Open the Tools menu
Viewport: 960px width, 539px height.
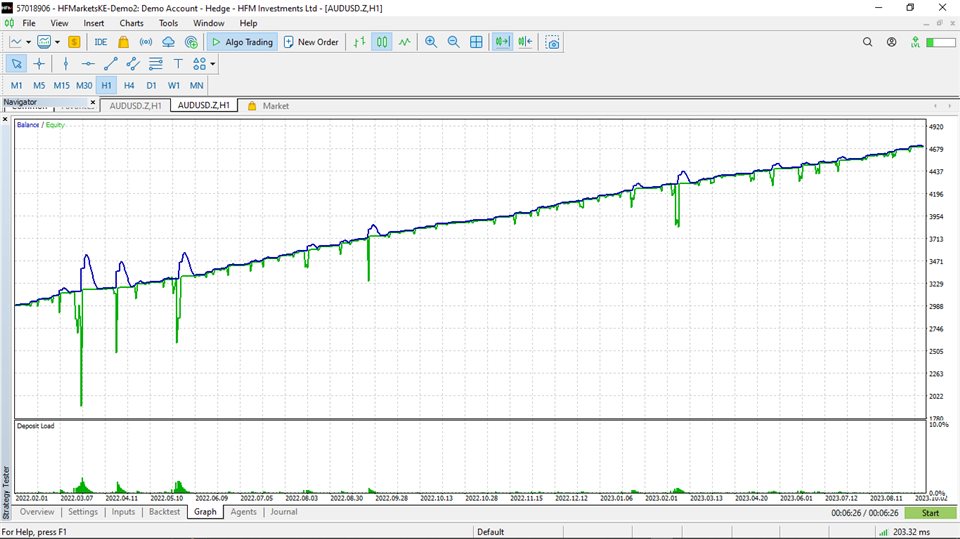(168, 23)
